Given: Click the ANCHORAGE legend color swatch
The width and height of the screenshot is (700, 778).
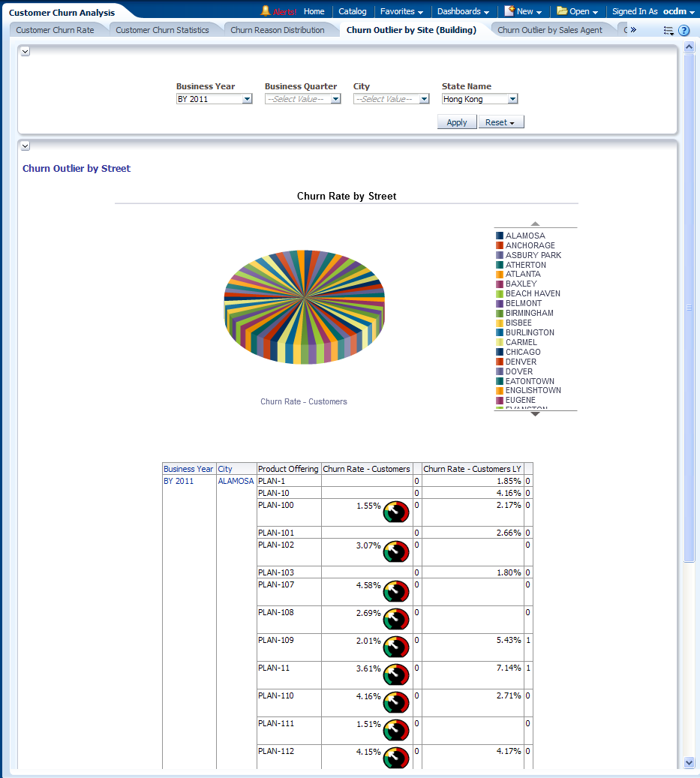Looking at the screenshot, I should pyautogui.click(x=500, y=245).
